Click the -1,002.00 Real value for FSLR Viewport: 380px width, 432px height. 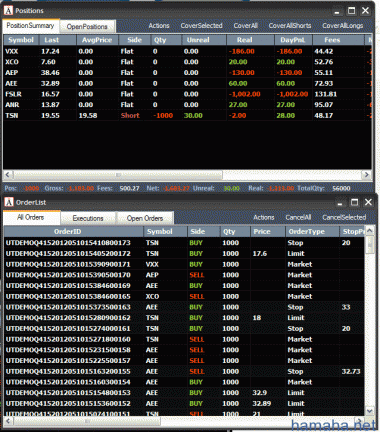pyautogui.click(x=244, y=94)
